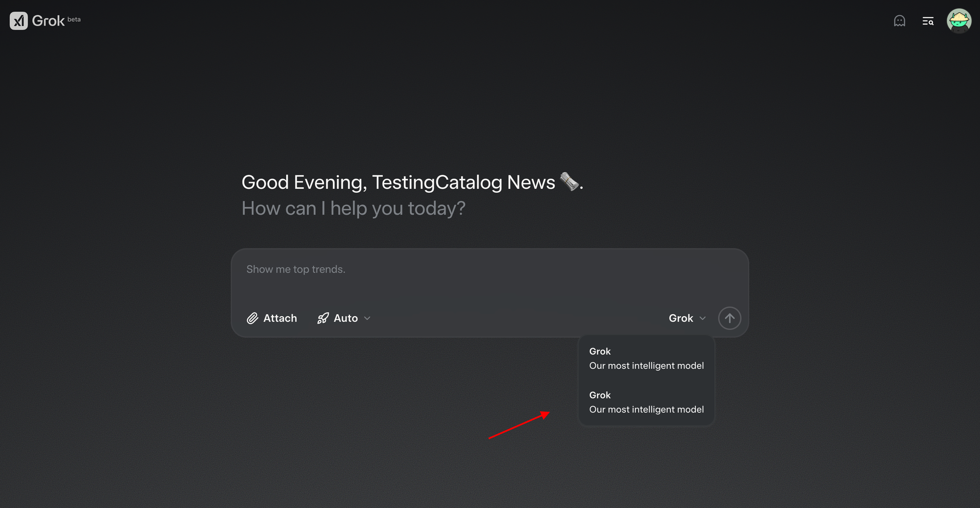This screenshot has height=508, width=980.
Task: Click the Attach paperclip button
Action: (272, 318)
